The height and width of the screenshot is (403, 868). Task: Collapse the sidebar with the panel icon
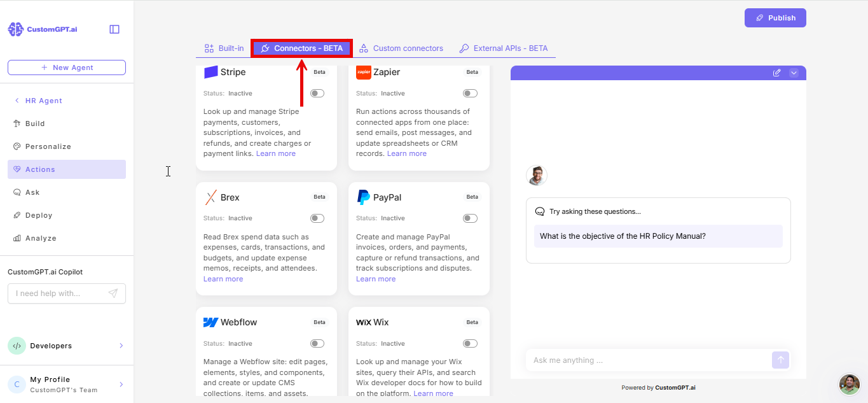click(114, 29)
